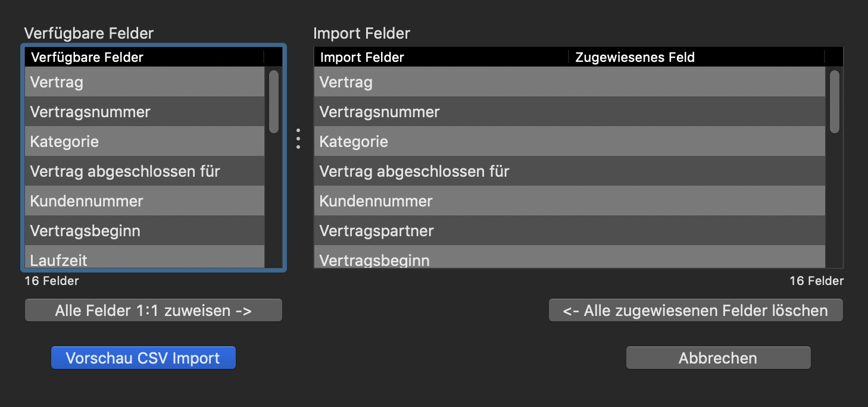Screen dimensions: 868x407
Task: Click Alle Felder 1:1 zuweisen button
Action: pos(153,311)
